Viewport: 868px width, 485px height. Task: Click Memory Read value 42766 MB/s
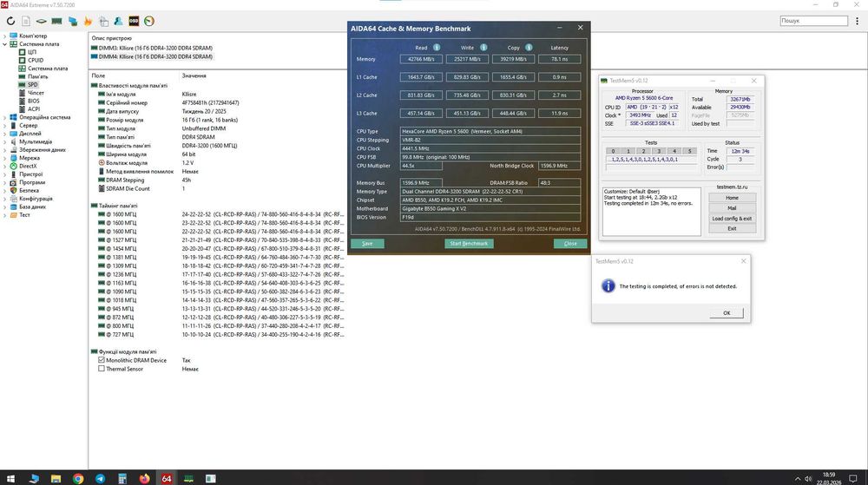pos(421,59)
